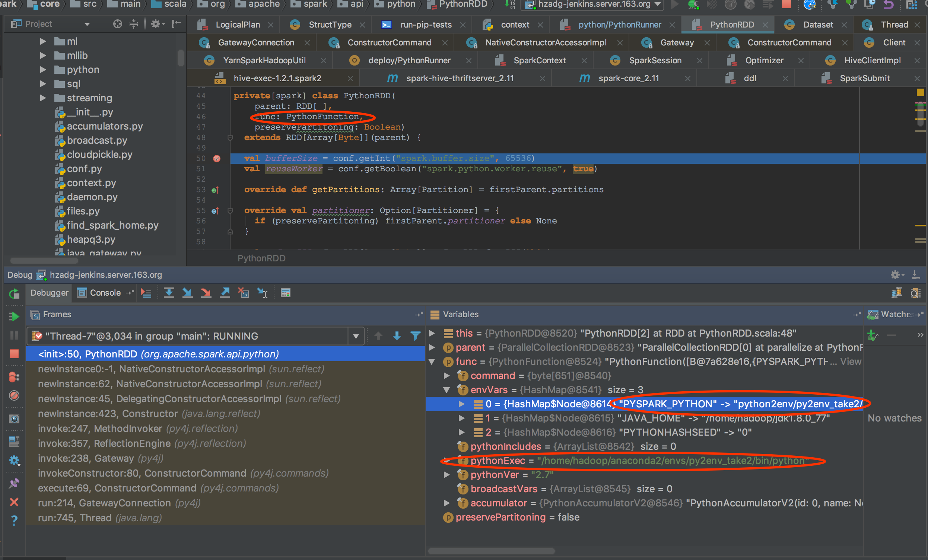Open the Evaluate Expression calculator icon
The width and height of the screenshot is (928, 560).
(x=285, y=293)
